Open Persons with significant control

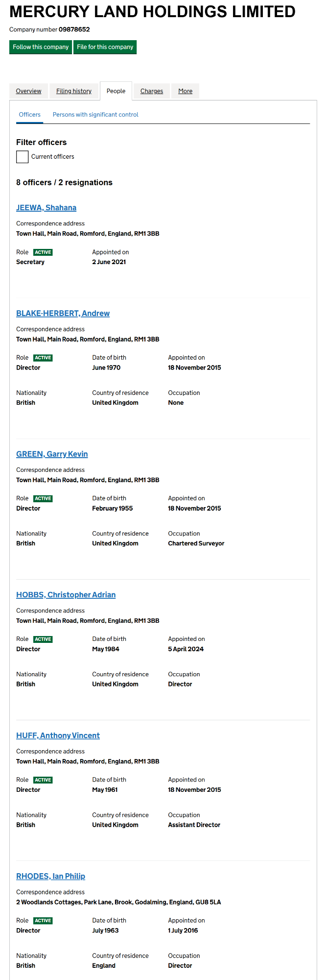click(95, 115)
